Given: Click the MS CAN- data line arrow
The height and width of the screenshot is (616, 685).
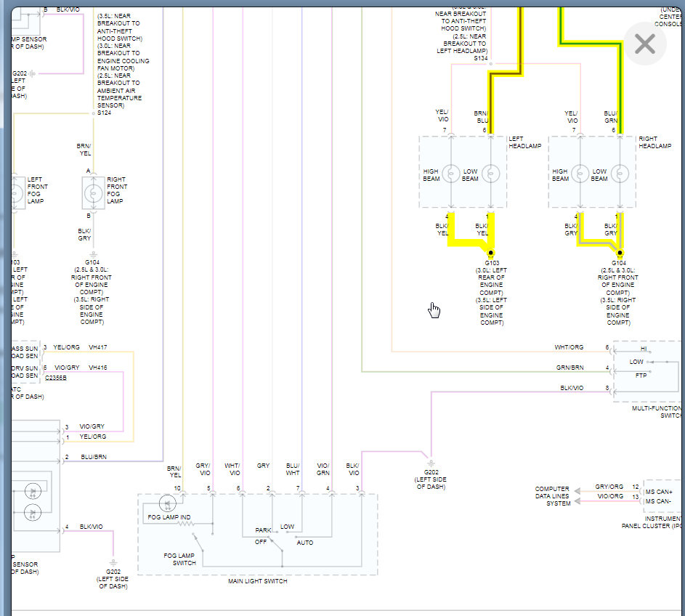Looking at the screenshot, I should tap(577, 501).
